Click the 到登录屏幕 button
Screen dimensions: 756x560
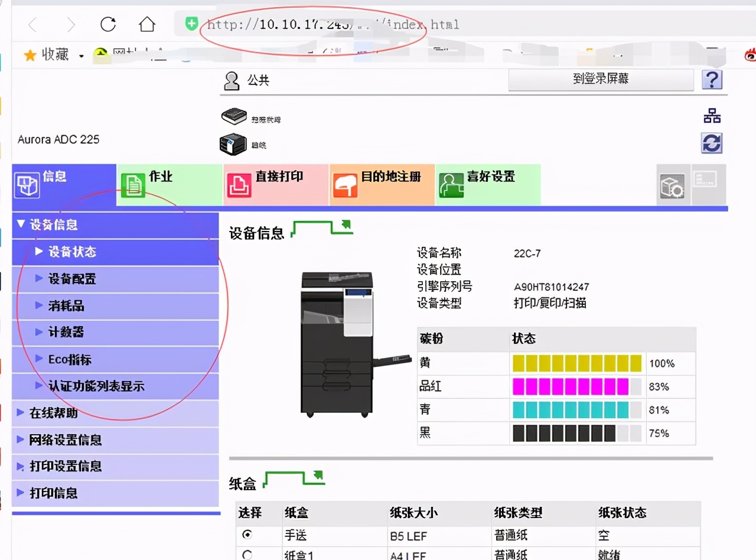601,80
